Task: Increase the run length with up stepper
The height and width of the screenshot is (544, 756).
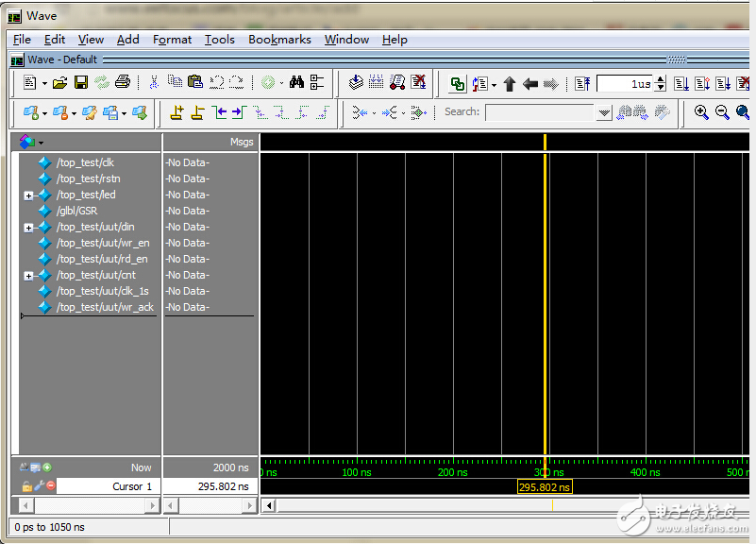Action: pos(661,80)
